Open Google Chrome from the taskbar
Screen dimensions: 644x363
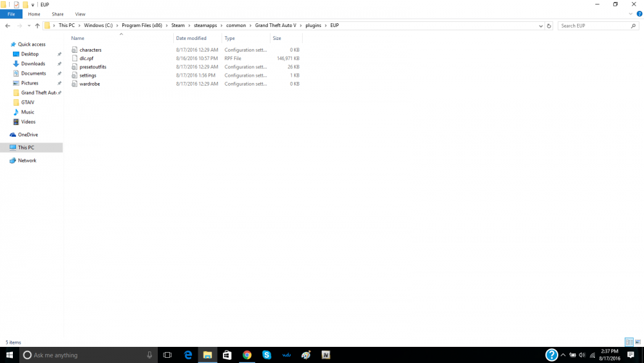[x=247, y=355]
